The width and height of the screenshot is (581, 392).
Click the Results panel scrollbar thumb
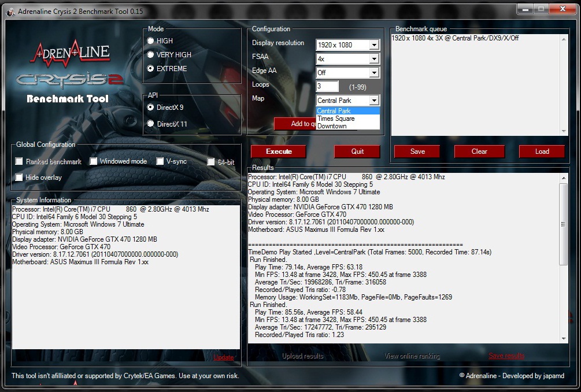pyautogui.click(x=564, y=224)
